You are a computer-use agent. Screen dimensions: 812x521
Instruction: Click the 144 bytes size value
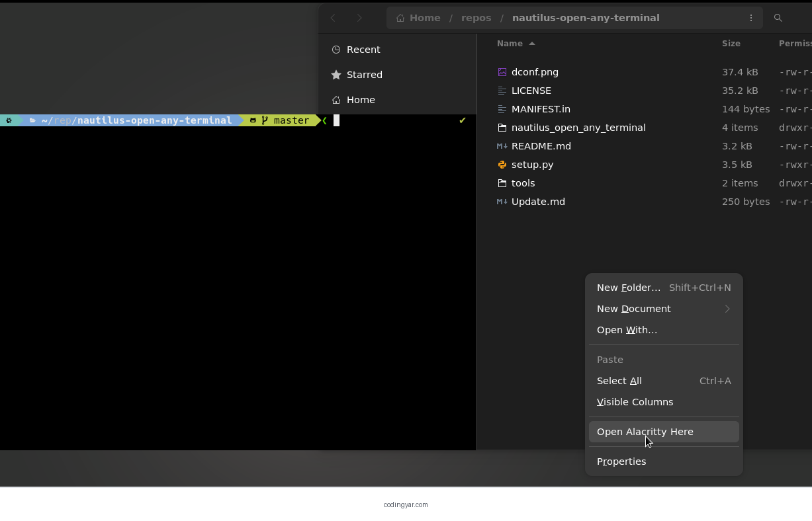(x=746, y=109)
